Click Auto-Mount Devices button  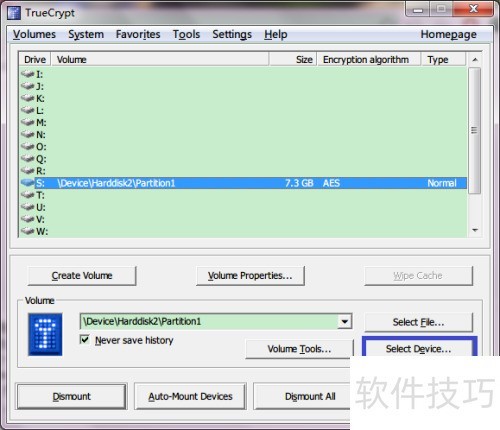190,396
